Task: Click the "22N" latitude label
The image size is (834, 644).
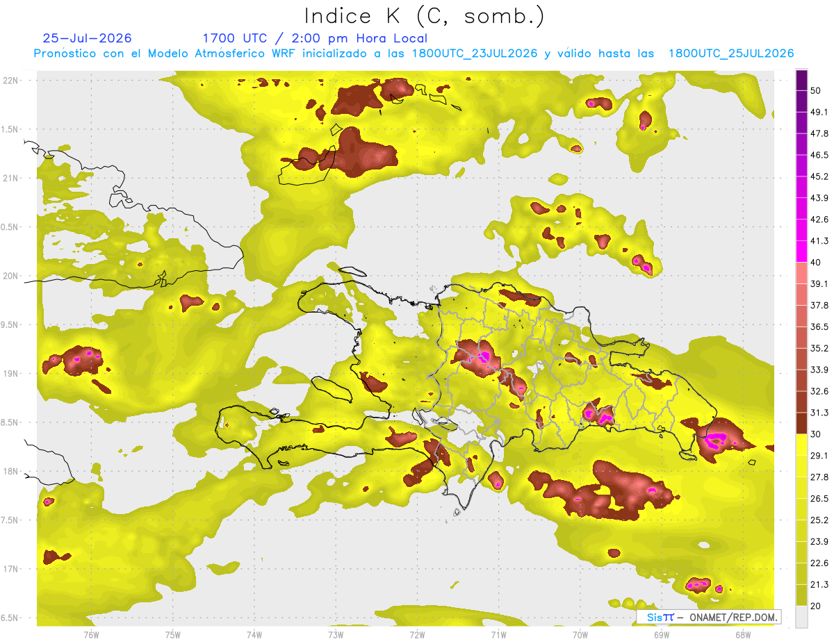Action: coord(12,80)
